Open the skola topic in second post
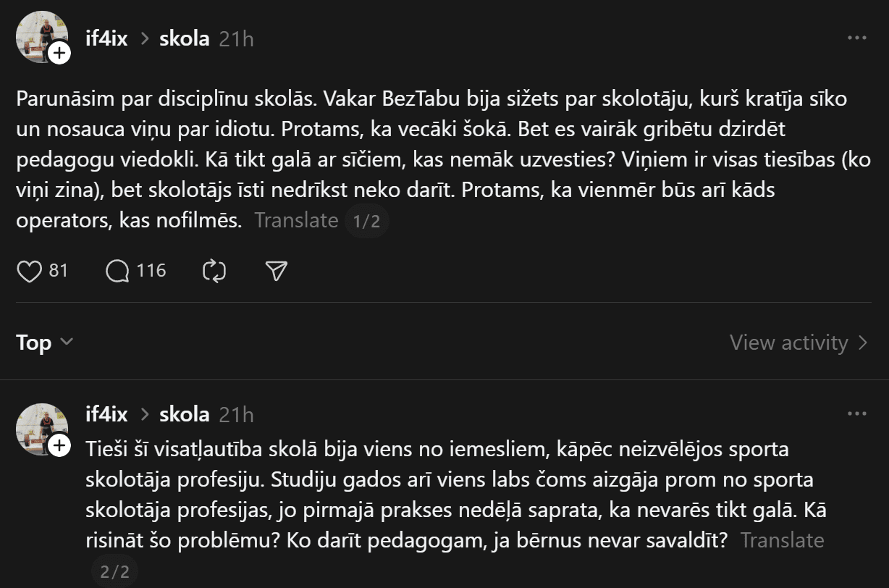Image resolution: width=889 pixels, height=588 pixels. point(185,414)
